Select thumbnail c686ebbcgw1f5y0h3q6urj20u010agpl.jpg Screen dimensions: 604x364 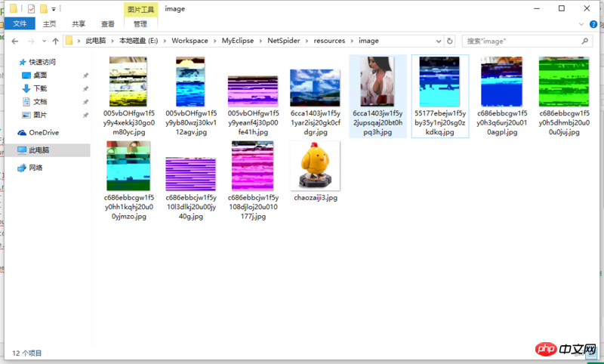(x=502, y=82)
